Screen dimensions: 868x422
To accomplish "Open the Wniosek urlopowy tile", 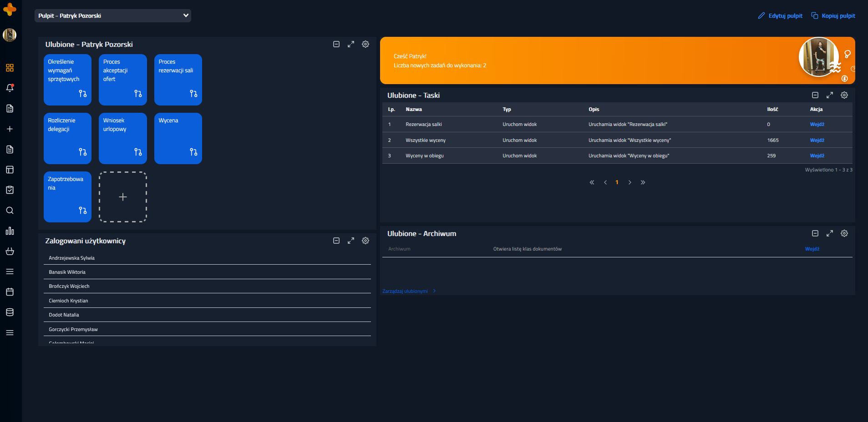I will tap(123, 138).
